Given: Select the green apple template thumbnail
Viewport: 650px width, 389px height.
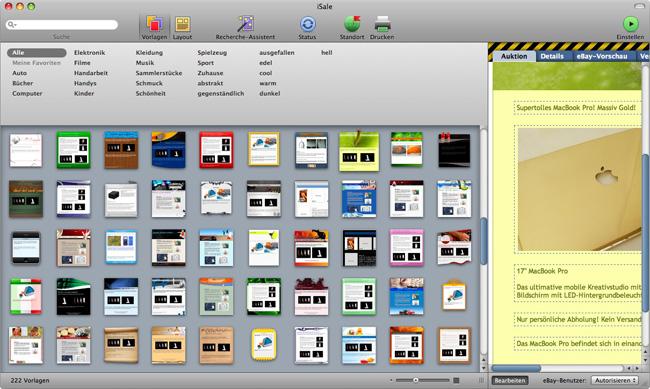Looking at the screenshot, I should point(359,151).
